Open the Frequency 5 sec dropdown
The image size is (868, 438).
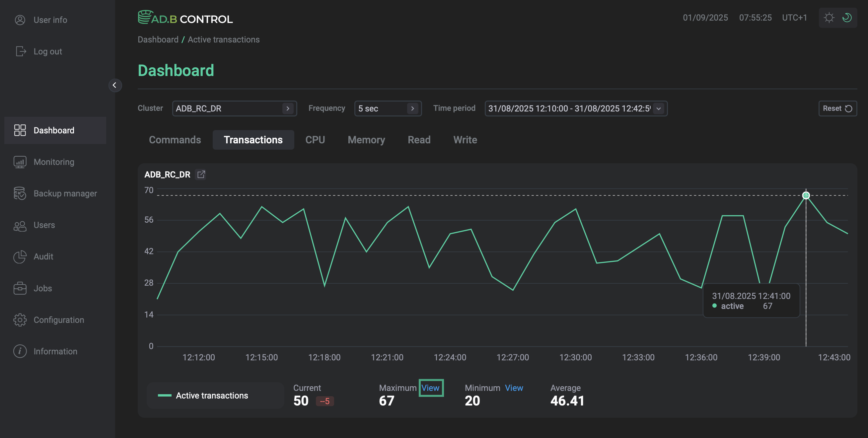tap(412, 109)
